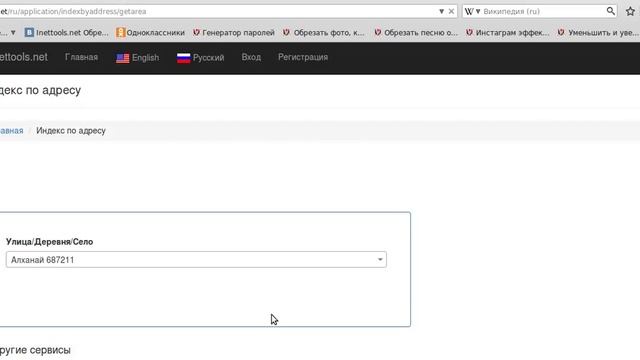The width and height of the screenshot is (640, 360).
Task: Click the stop loading X in address bar
Action: (x=451, y=11)
